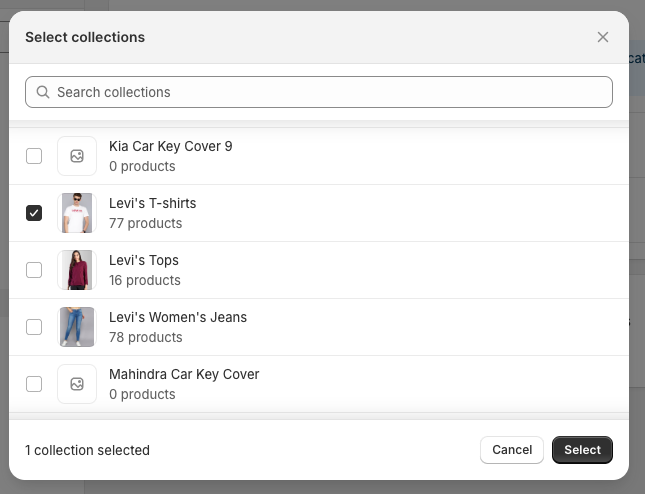Click Levi's Women's Jeans thumbnail
Viewport: 645px width, 494px height.
(x=77, y=327)
